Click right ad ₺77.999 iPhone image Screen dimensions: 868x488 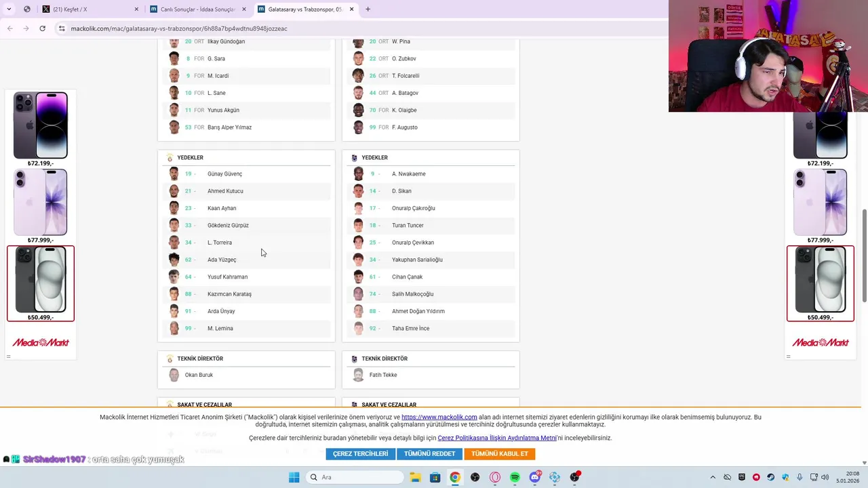click(821, 202)
